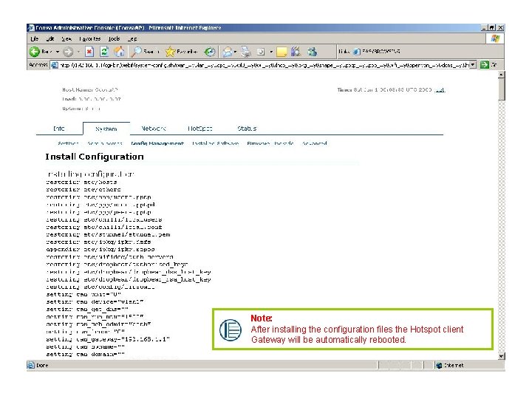This screenshot has height=399, width=532.
Task: Click the 'restoring etc/hosts' log line
Action: (x=81, y=183)
